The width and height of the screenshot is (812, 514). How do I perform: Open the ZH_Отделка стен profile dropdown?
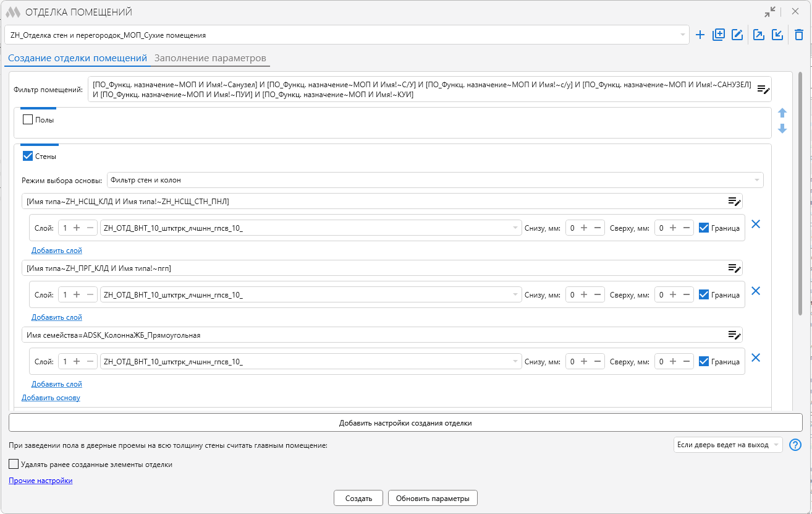(347, 35)
